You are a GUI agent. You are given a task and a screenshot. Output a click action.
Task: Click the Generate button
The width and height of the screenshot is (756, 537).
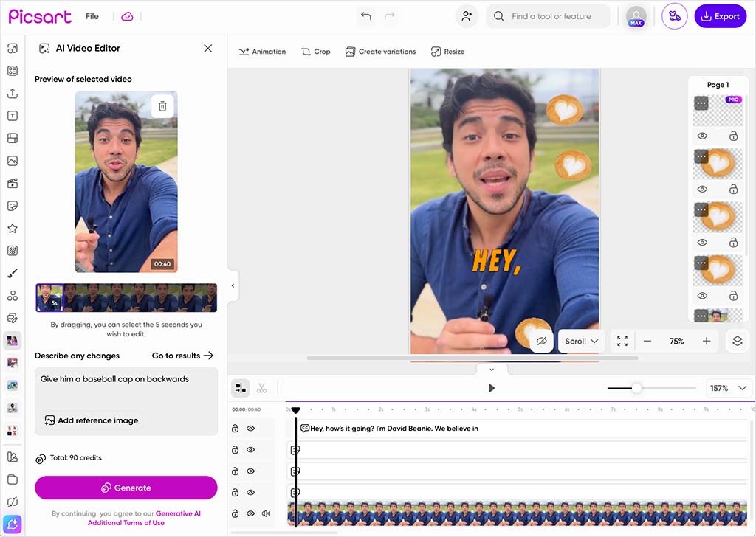126,488
